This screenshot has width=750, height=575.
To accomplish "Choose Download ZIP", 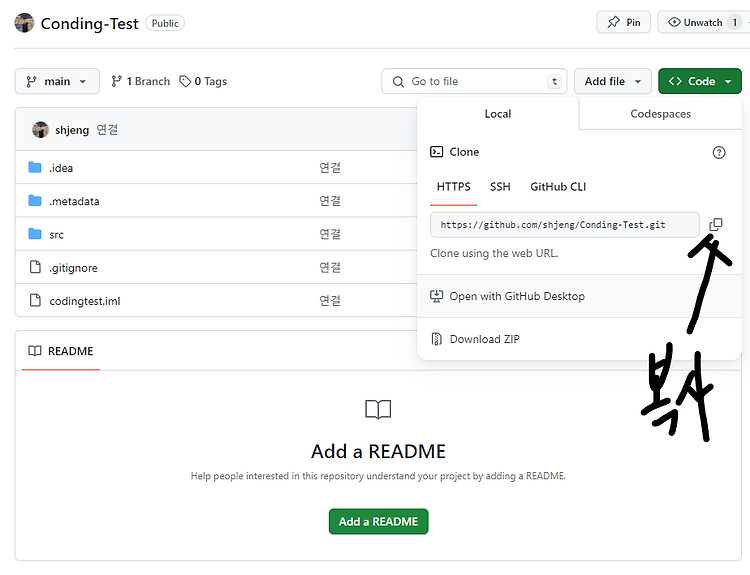I will click(x=579, y=339).
